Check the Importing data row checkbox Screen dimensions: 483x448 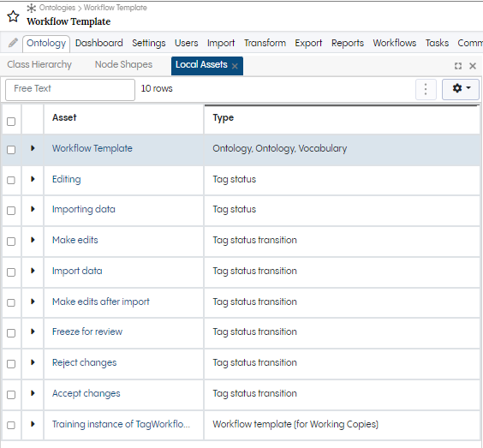11,211
